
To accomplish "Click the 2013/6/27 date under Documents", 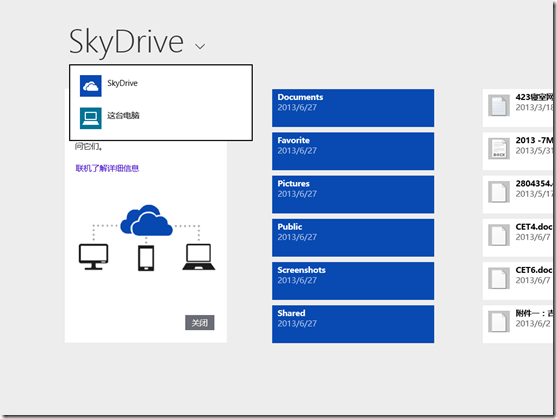I will pyautogui.click(x=297, y=108).
